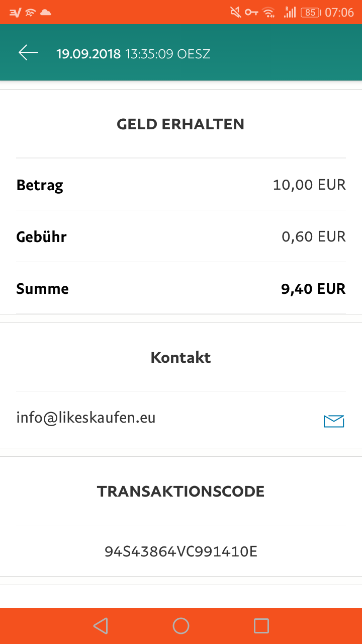Viewport: 362px width, 644px height.
Task: Tap the battery level indicator
Action: tap(310, 12)
